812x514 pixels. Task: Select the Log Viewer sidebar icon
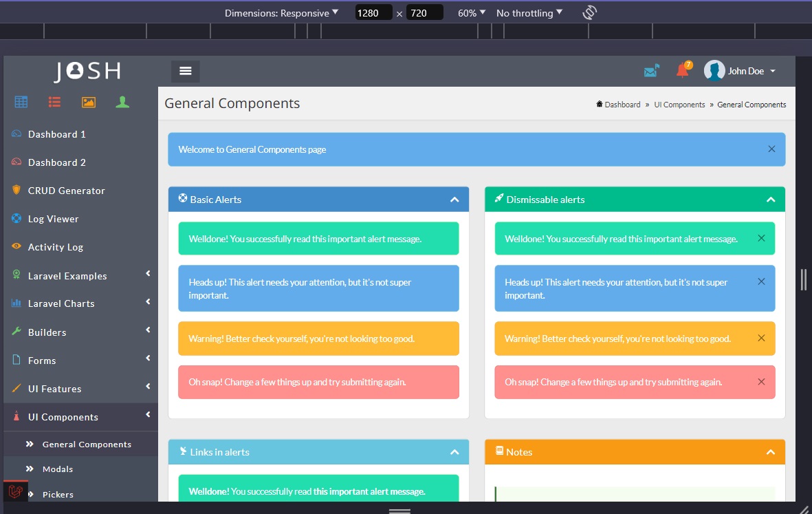point(17,218)
